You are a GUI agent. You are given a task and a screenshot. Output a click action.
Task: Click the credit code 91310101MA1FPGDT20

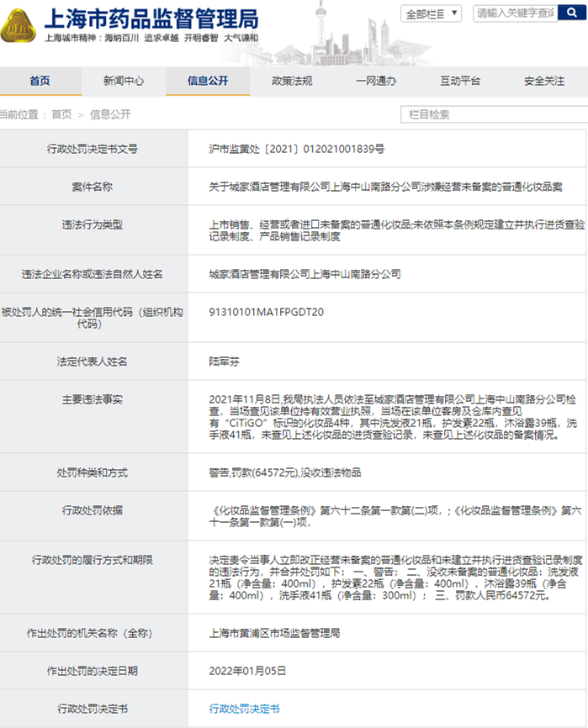pos(266,312)
